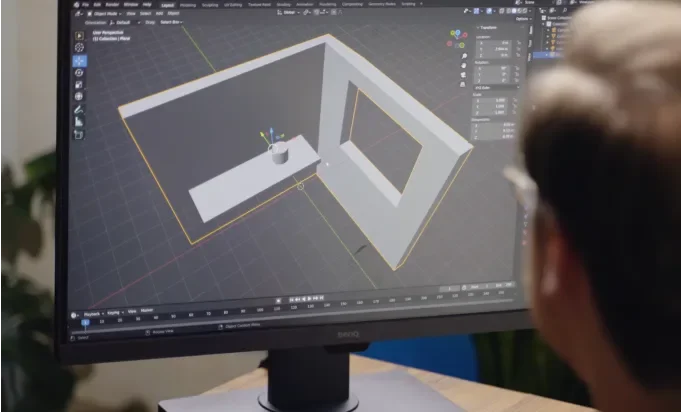Open the Object Mode dropdown
The width and height of the screenshot is (681, 412).
105,14
